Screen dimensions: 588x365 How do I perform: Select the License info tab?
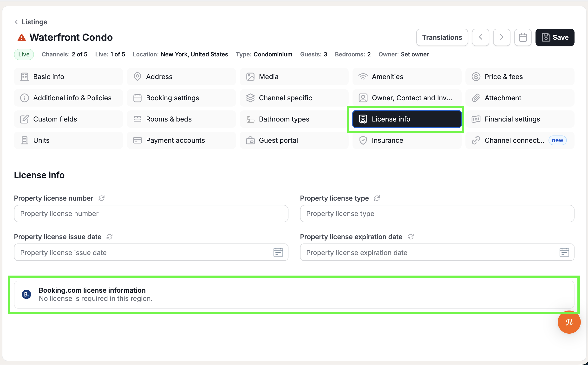(x=407, y=119)
